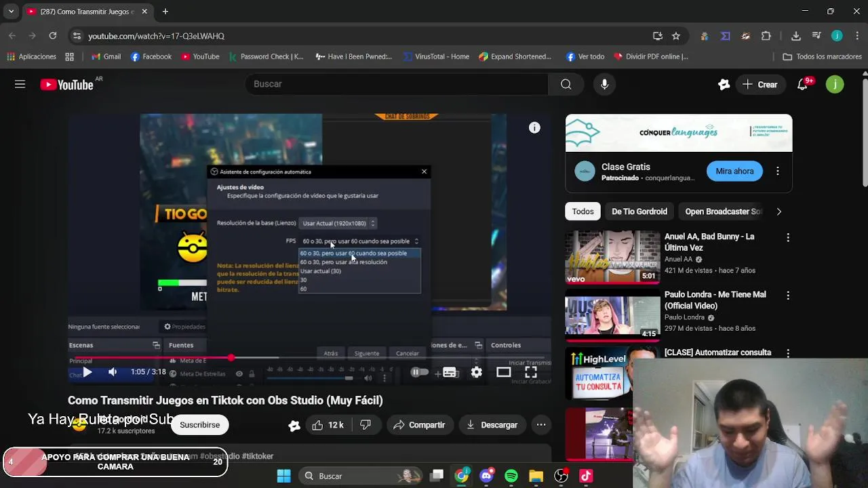Click the star-shaped icon left of Crear
868x488 pixels.
click(x=724, y=84)
